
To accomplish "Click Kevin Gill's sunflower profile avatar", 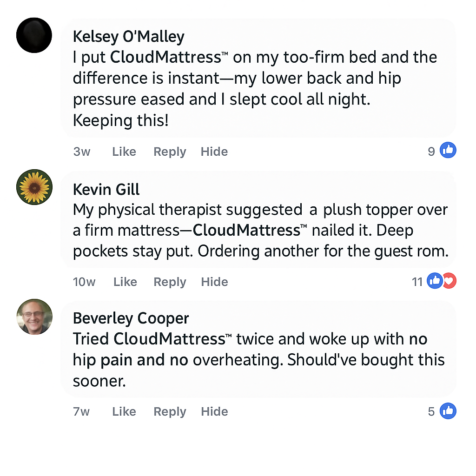I will [x=34, y=187].
